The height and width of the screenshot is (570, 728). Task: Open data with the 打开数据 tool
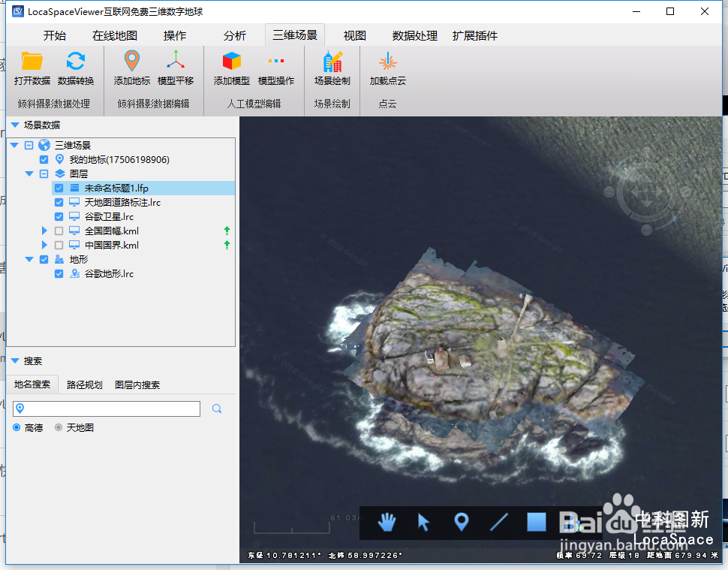(31, 68)
